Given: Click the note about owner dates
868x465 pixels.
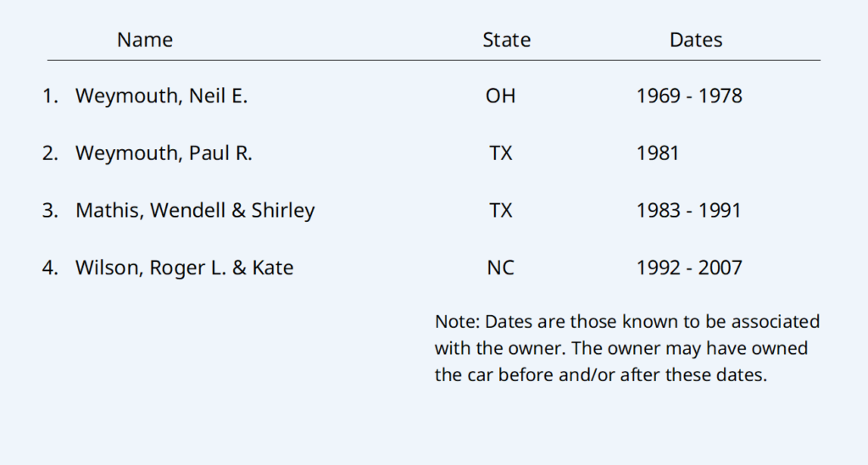Looking at the screenshot, I should pos(626,348).
